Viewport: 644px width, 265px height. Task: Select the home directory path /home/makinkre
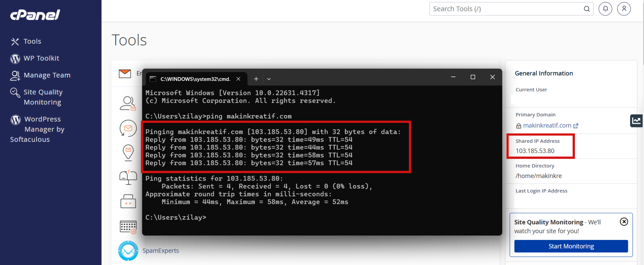coord(539,176)
